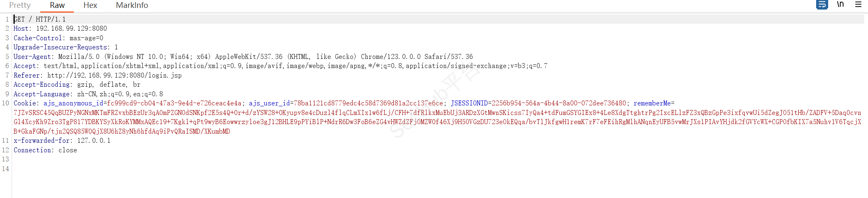Open the hamburger editor options menu

(x=858, y=5)
